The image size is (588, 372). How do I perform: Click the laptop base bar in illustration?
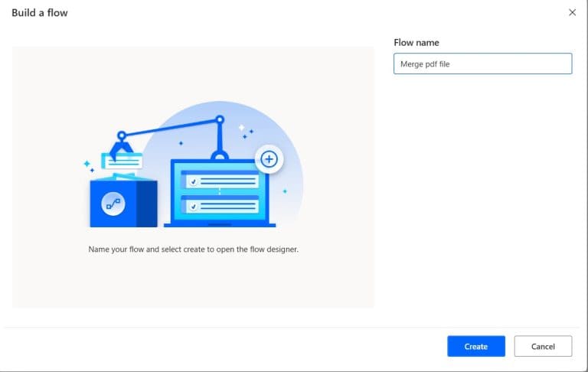pos(220,225)
